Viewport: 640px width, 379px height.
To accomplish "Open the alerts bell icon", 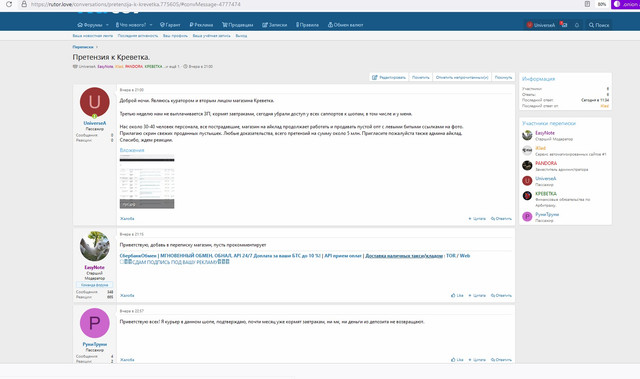I will (577, 25).
